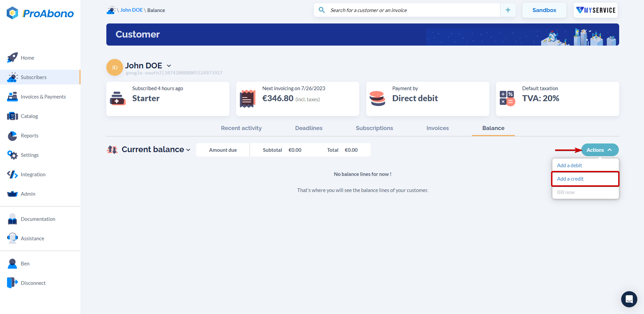
Task: Click the Disconnect door icon
Action: click(12, 282)
